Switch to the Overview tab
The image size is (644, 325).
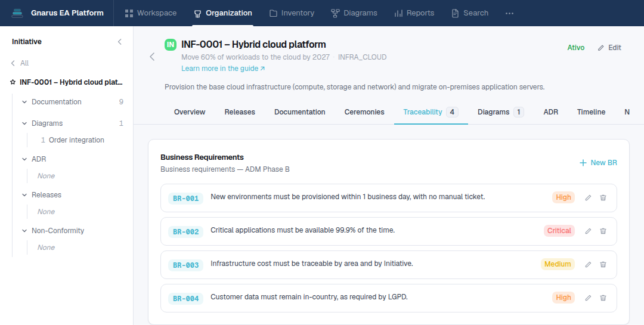(x=190, y=112)
